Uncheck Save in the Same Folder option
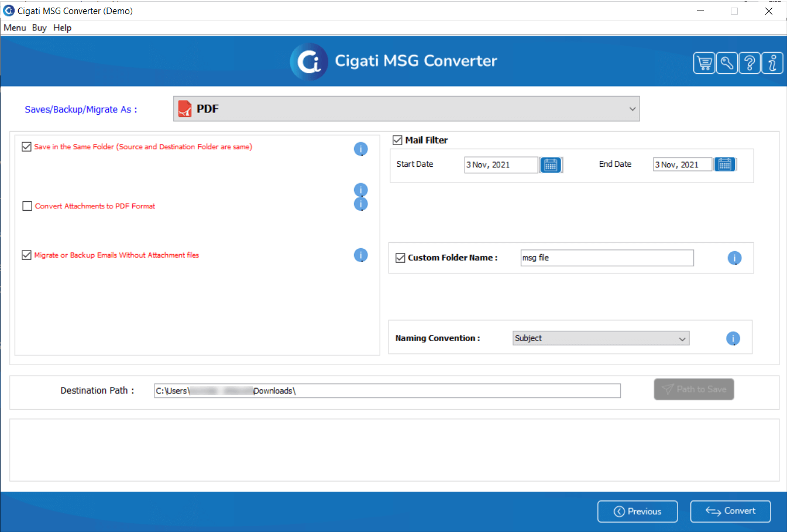This screenshot has width=787, height=532. pyautogui.click(x=26, y=147)
